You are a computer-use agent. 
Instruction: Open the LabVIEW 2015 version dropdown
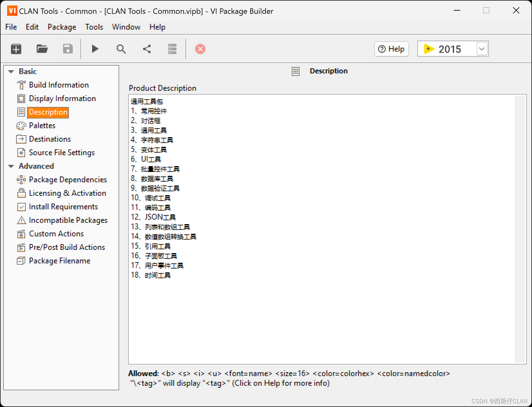(x=481, y=49)
